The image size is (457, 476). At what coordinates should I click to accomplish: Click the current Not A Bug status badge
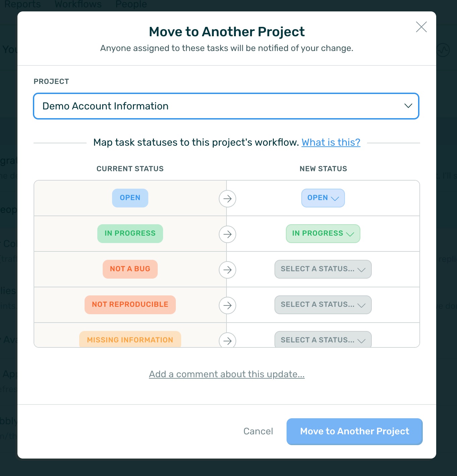pos(130,269)
